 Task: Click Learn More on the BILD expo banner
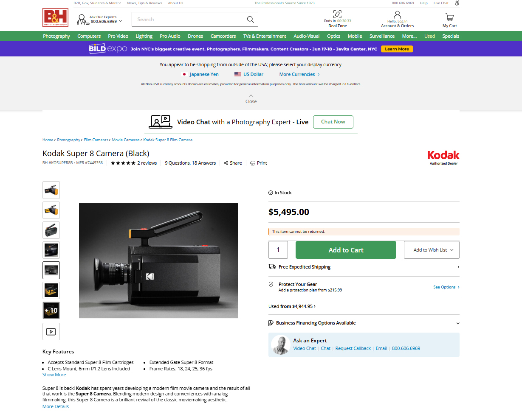(397, 49)
